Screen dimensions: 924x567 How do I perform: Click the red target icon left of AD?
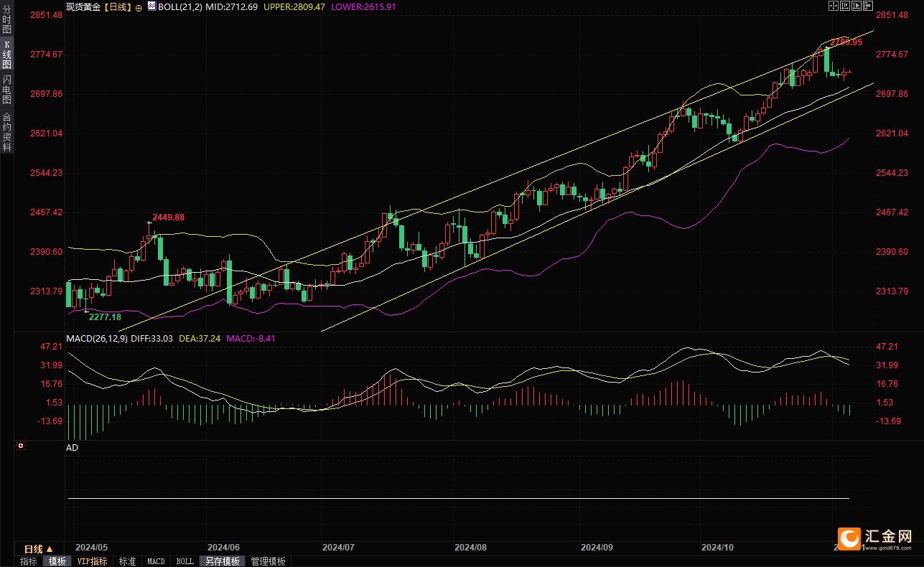click(x=21, y=446)
